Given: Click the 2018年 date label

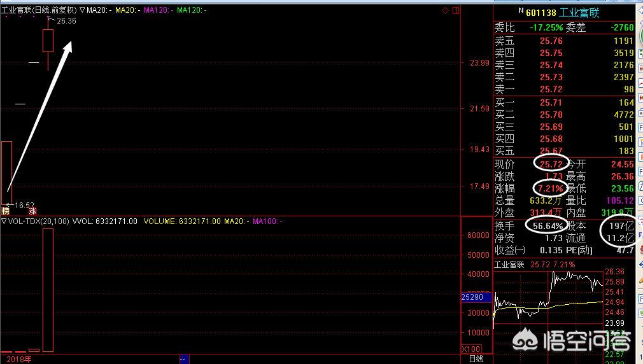Looking at the screenshot, I should pos(19,359).
